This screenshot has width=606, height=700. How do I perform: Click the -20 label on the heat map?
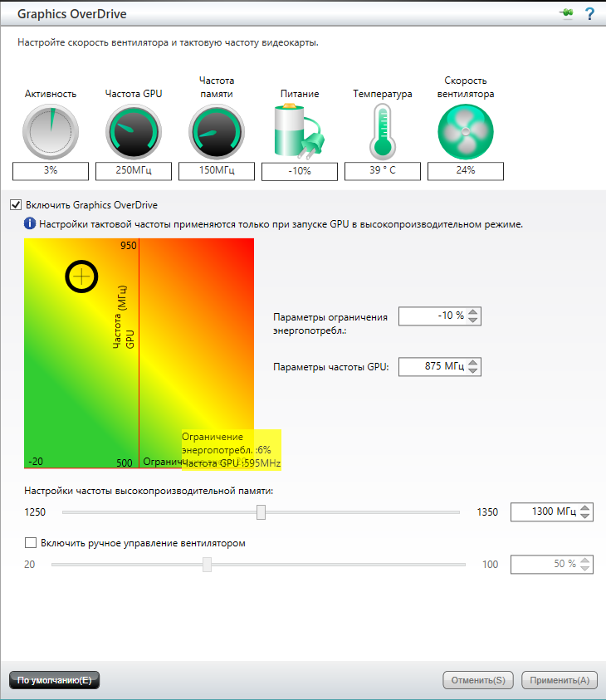click(x=36, y=461)
